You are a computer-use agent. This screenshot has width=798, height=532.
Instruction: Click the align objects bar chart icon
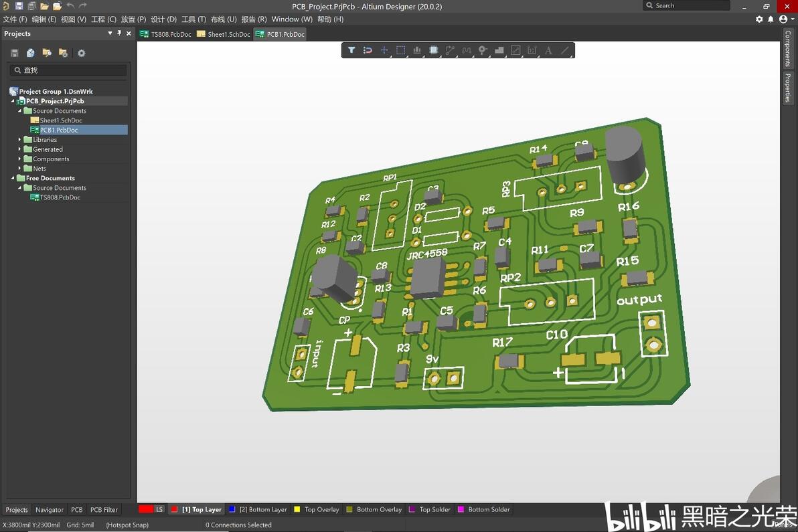[x=417, y=50]
